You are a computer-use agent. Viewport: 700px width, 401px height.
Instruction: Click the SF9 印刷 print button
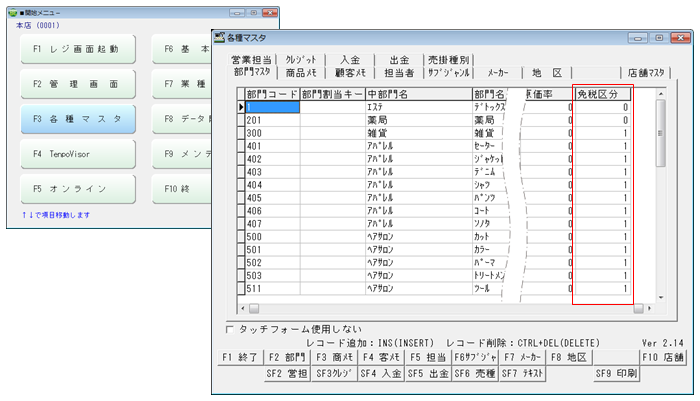point(617,374)
